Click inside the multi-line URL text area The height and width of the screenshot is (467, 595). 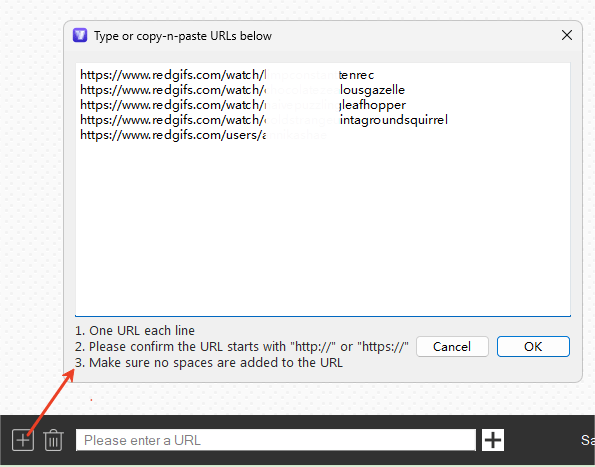(323, 189)
